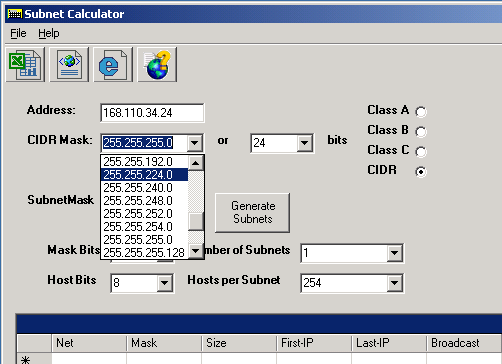Click the Address input field
Image resolution: width=502 pixels, height=364 pixels.
(152, 113)
